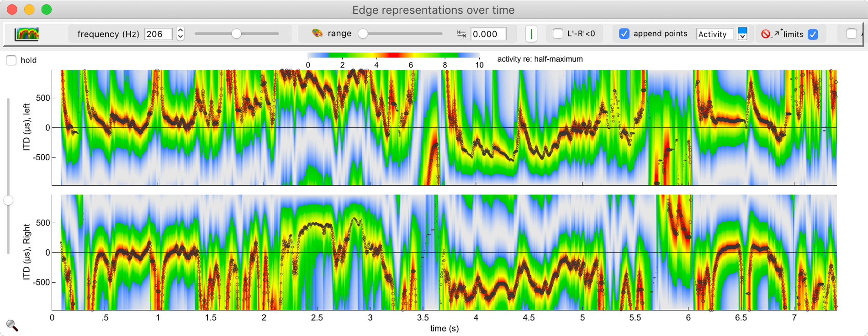Click the red prohibition icon near limits

point(766,34)
